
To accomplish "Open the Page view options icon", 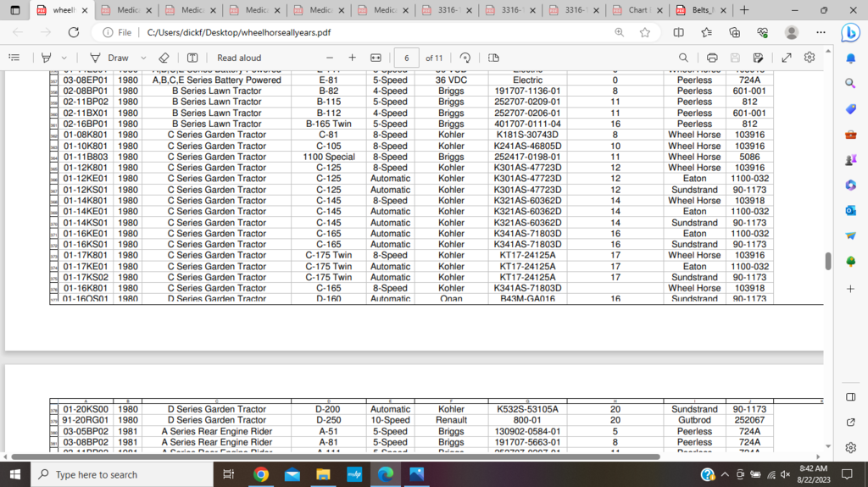I will [x=493, y=58].
